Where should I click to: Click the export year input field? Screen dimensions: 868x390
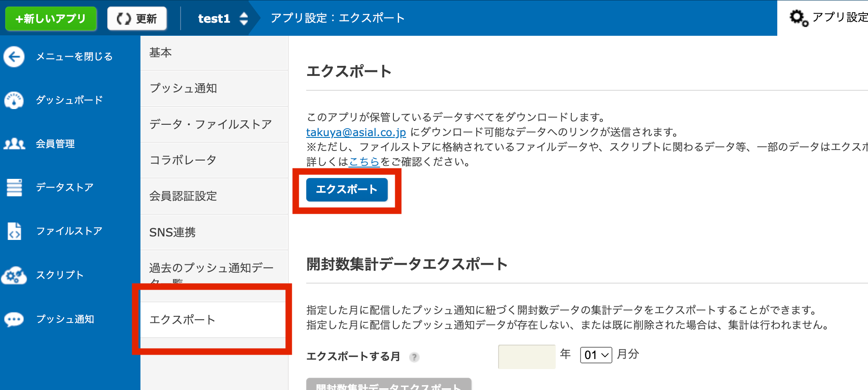point(526,356)
